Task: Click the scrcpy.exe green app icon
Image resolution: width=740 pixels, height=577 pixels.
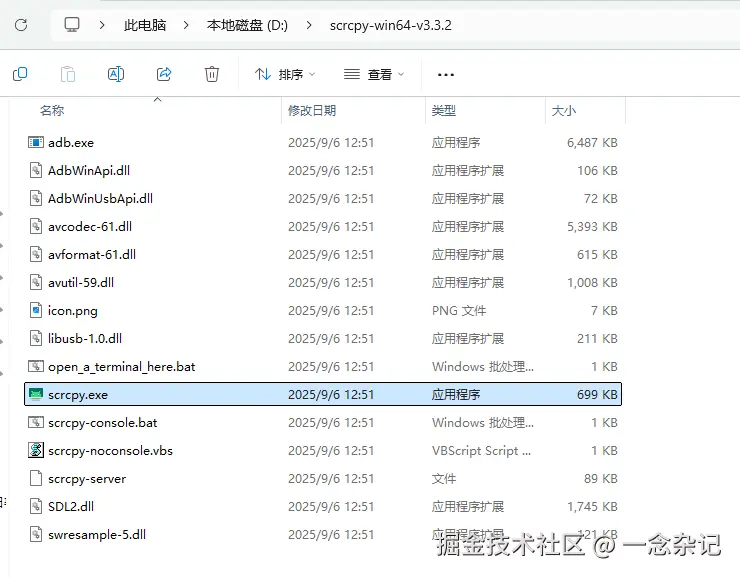Action: (36, 394)
